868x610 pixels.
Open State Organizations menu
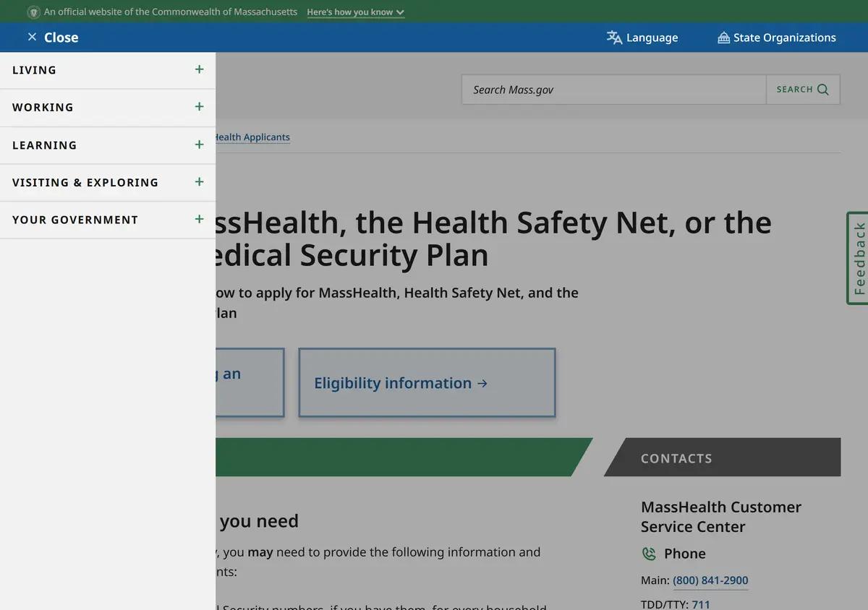(776, 38)
